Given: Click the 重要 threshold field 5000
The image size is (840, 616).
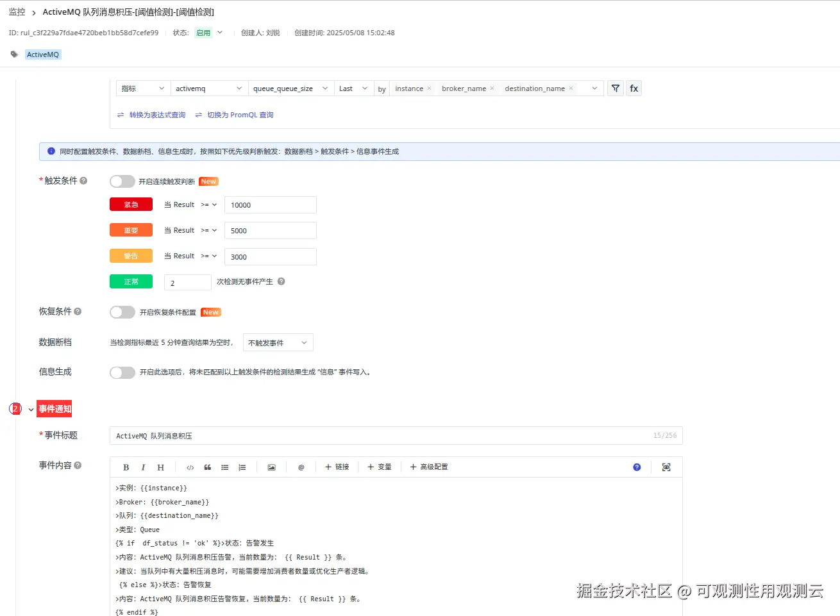Looking at the screenshot, I should (271, 231).
